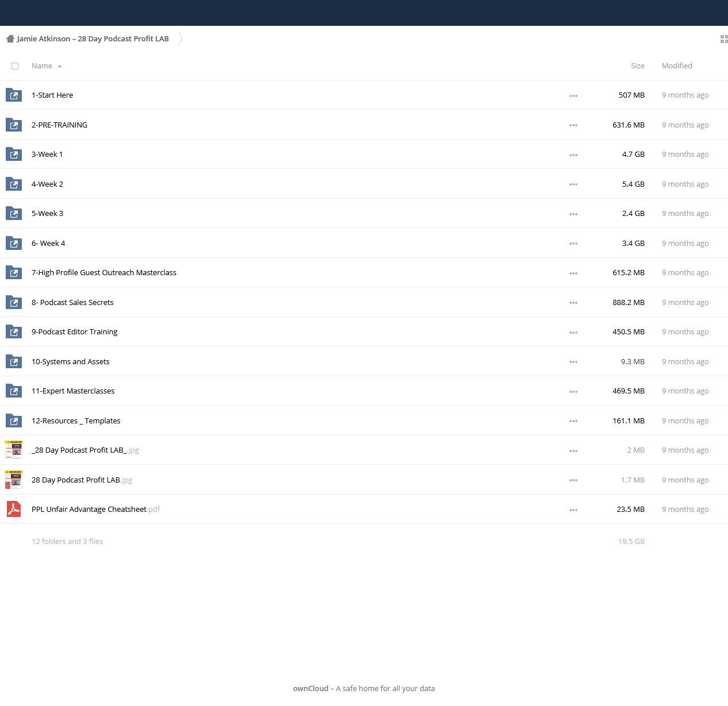The width and height of the screenshot is (728, 706).
Task: Open the 2-PRE-TRAINING folder
Action: [60, 125]
